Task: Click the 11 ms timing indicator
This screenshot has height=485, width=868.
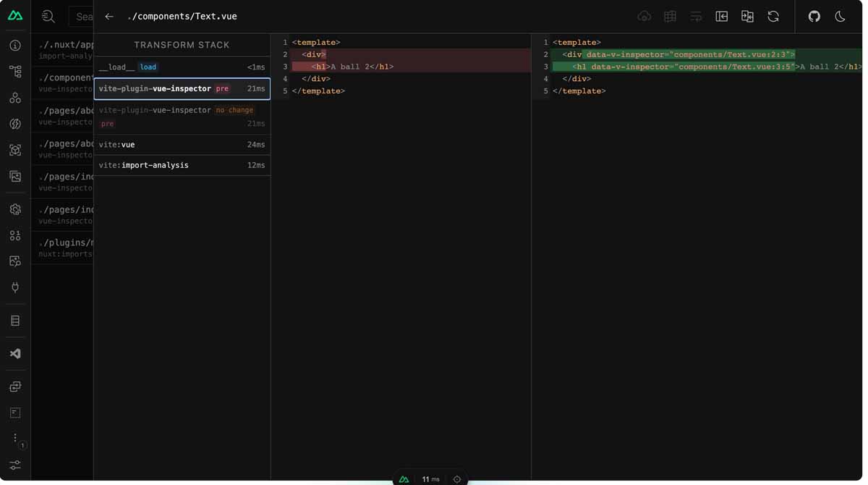Action: (x=430, y=478)
